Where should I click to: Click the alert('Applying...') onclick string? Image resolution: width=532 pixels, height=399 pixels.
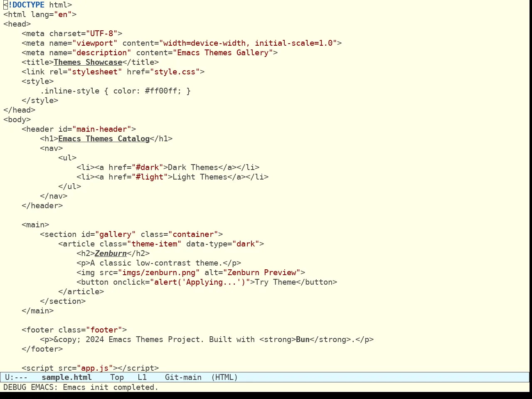(200, 282)
